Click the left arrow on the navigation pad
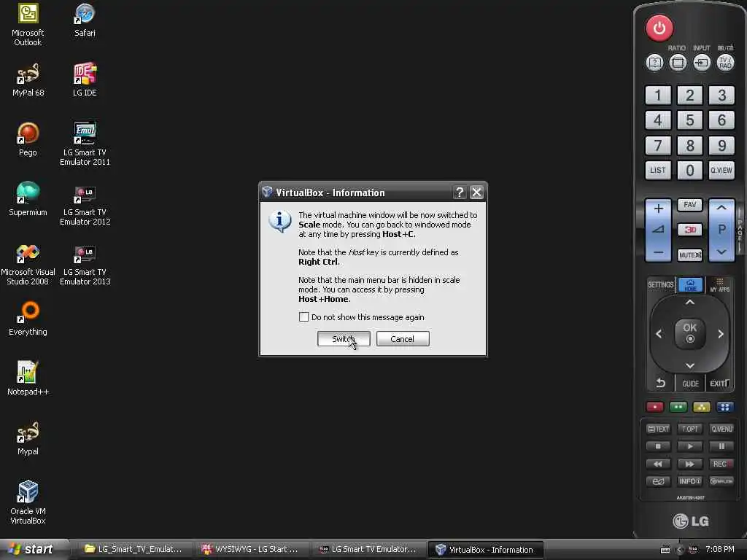 tap(659, 334)
